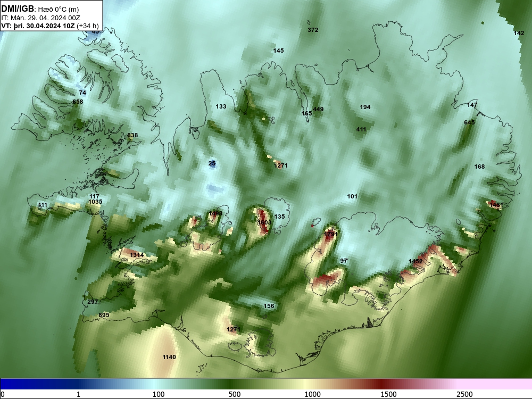532x399 pixels.
Task: Click the title text 'DMI/IGB: Hæð 0°C (m)'
Action: (x=40, y=9)
